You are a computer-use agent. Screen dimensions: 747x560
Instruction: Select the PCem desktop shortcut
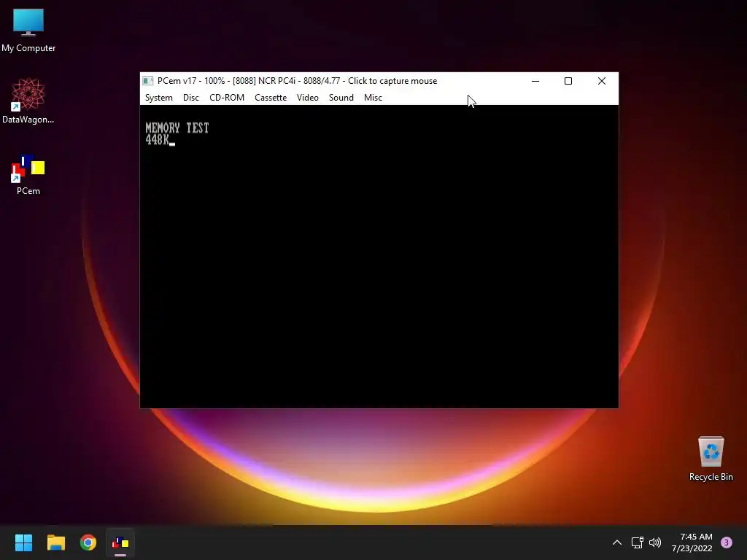[28, 174]
